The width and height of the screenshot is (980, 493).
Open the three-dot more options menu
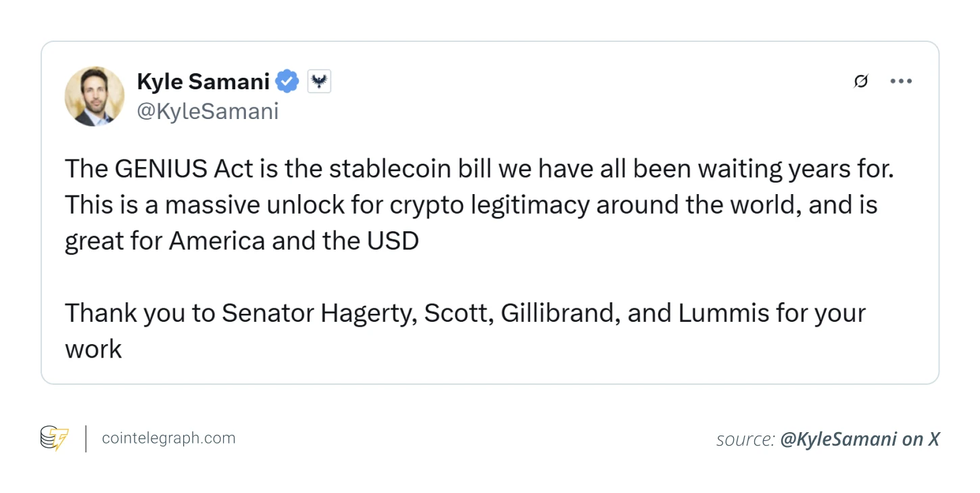tap(900, 82)
